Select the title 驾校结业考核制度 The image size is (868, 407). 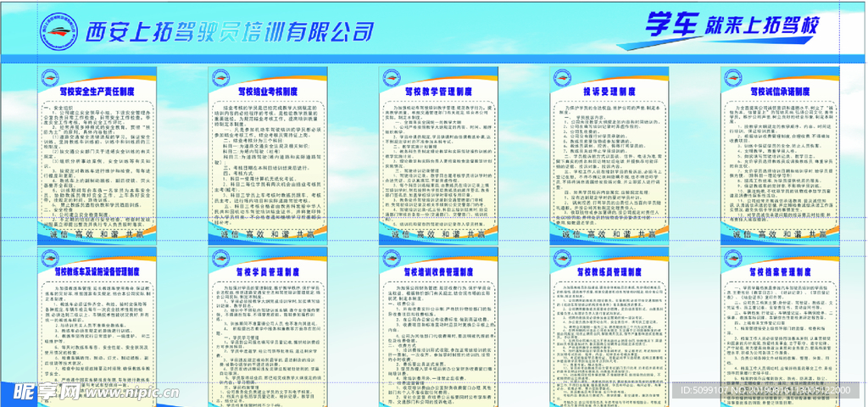click(x=268, y=92)
